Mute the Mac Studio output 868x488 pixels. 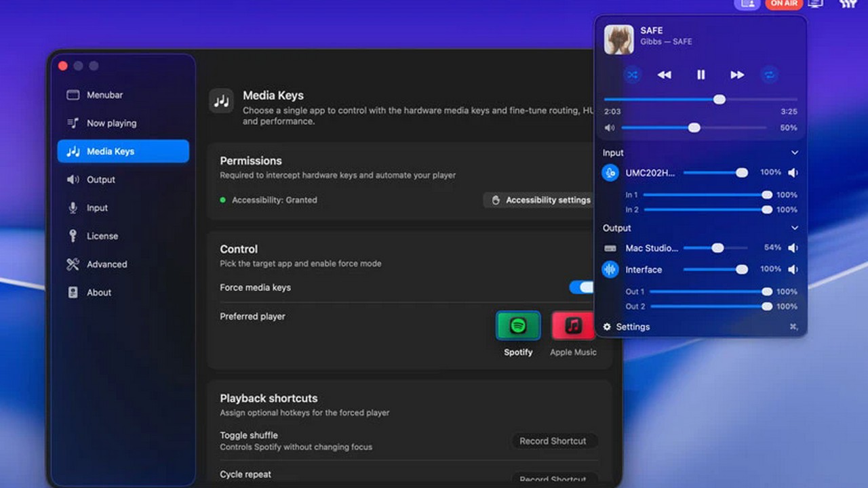[793, 248]
